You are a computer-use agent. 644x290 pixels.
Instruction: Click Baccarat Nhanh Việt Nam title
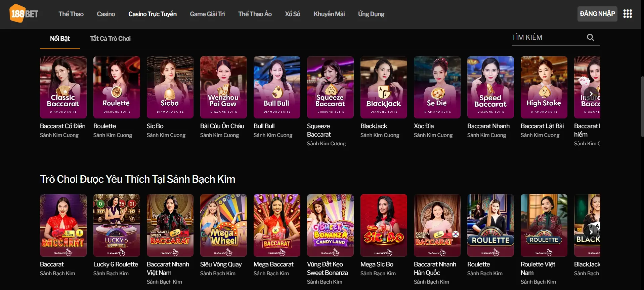[x=168, y=268]
